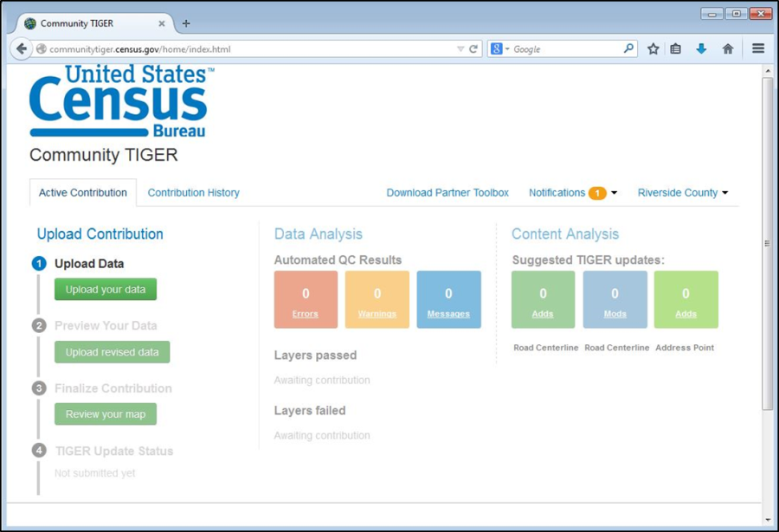Expand the Notifications dropdown caret
Screen dimensions: 779x532
pos(614,193)
